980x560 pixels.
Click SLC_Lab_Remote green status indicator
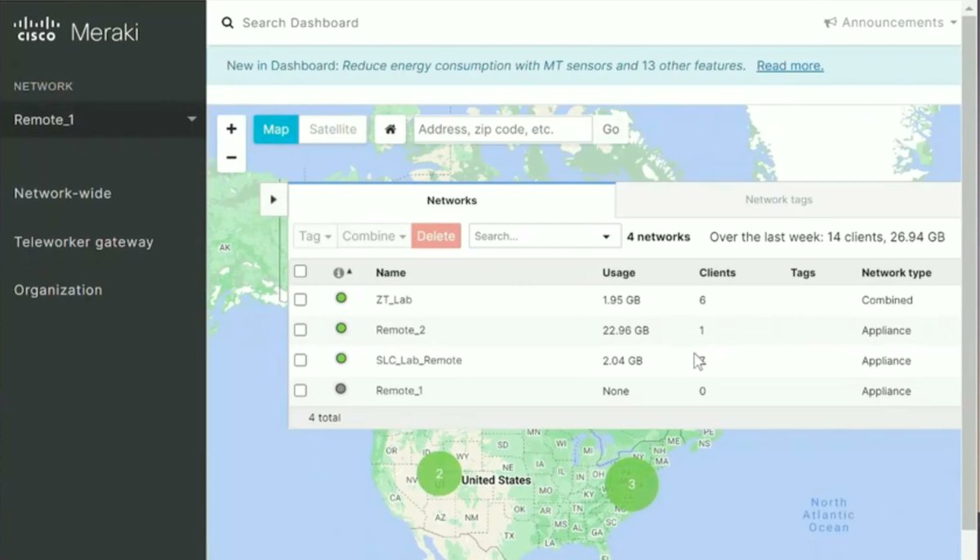click(341, 358)
